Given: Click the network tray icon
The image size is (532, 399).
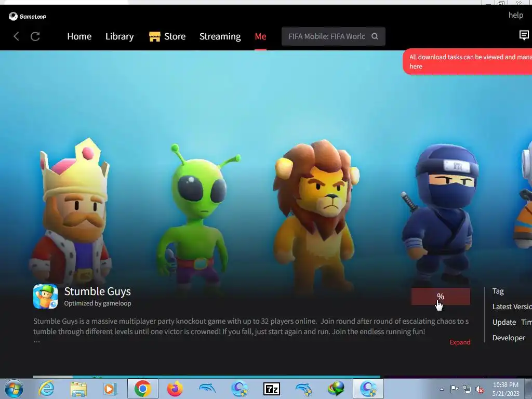Looking at the screenshot, I should click(467, 389).
